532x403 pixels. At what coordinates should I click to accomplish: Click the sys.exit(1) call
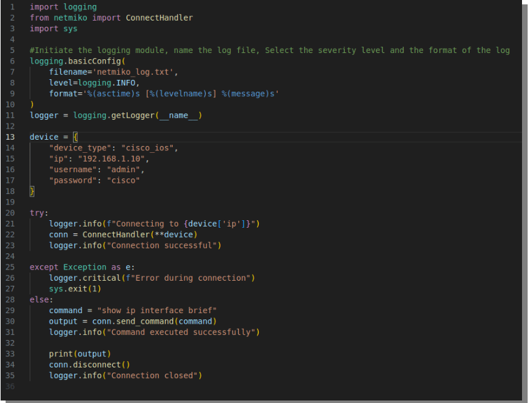point(75,289)
